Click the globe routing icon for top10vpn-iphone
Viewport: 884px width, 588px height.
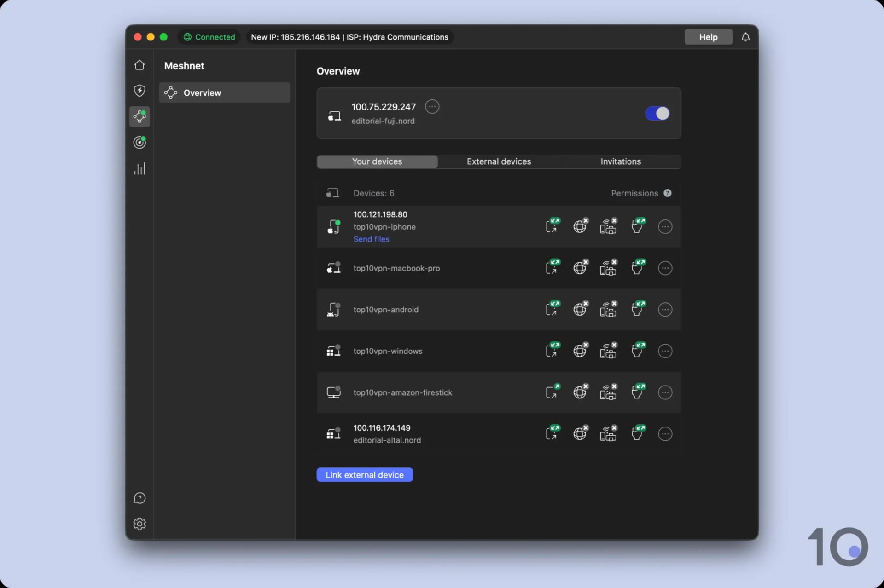pyautogui.click(x=581, y=226)
